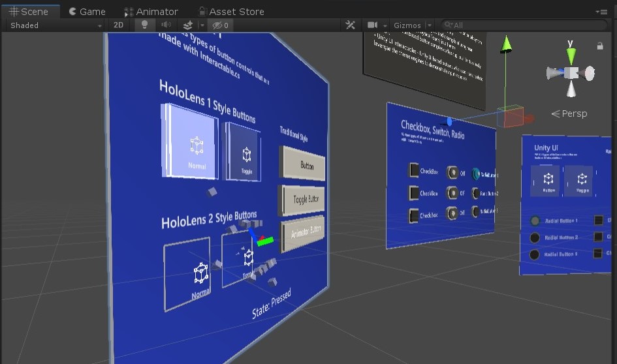
Task: Expand the scene camera dropdown arrow
Action: pyautogui.click(x=385, y=25)
